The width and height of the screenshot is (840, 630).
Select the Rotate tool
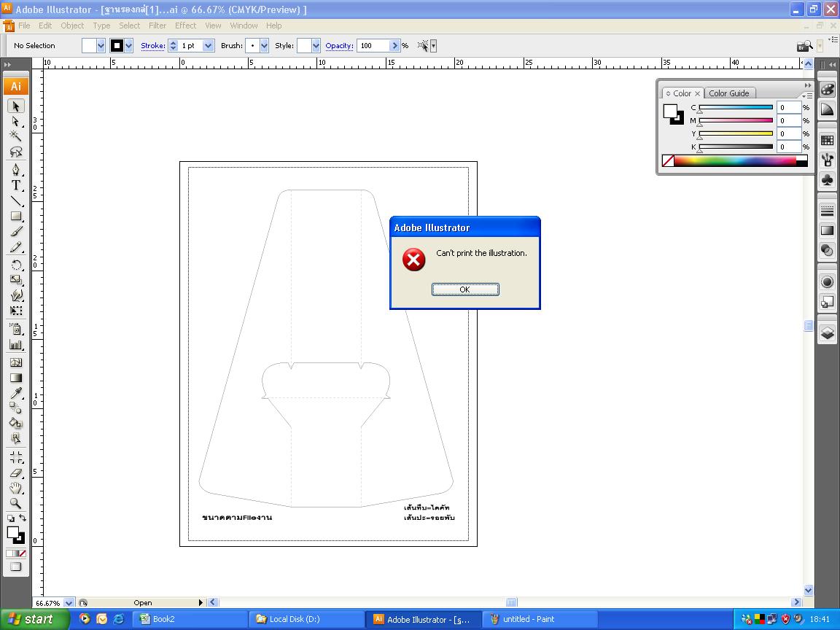(15, 265)
